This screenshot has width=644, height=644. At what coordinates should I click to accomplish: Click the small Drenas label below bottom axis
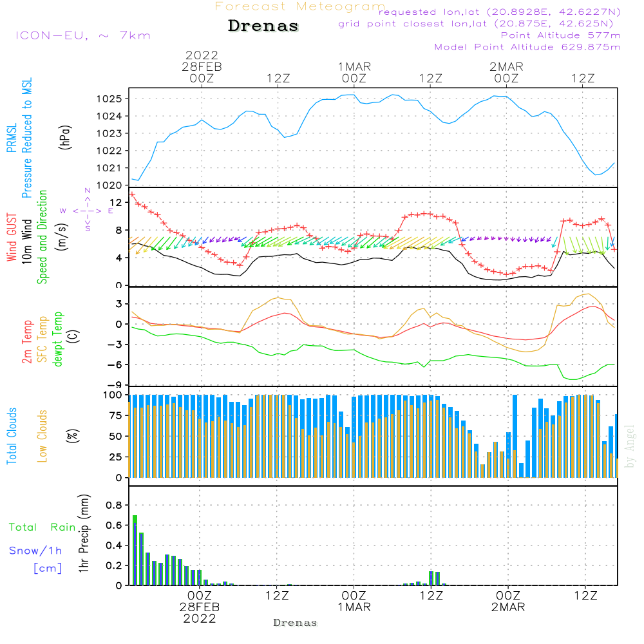click(x=295, y=623)
